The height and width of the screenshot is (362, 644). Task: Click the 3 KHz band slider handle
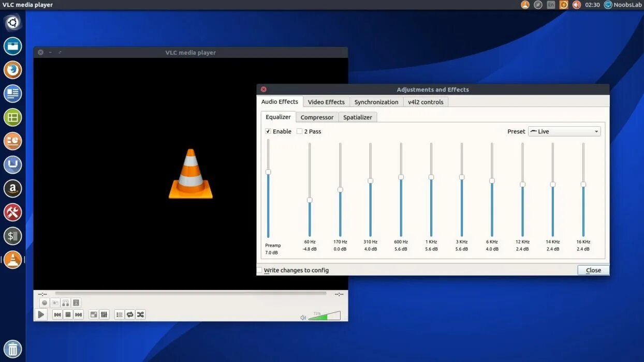pyautogui.click(x=462, y=177)
